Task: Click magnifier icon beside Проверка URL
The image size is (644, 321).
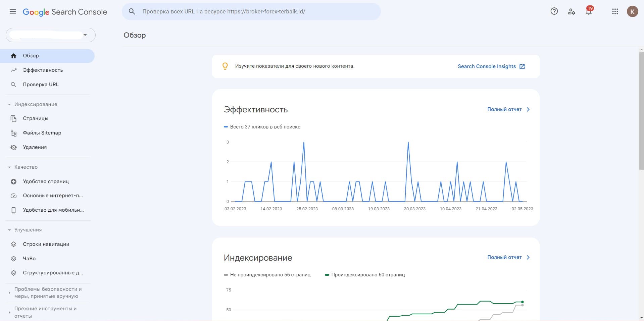Action: [13, 85]
